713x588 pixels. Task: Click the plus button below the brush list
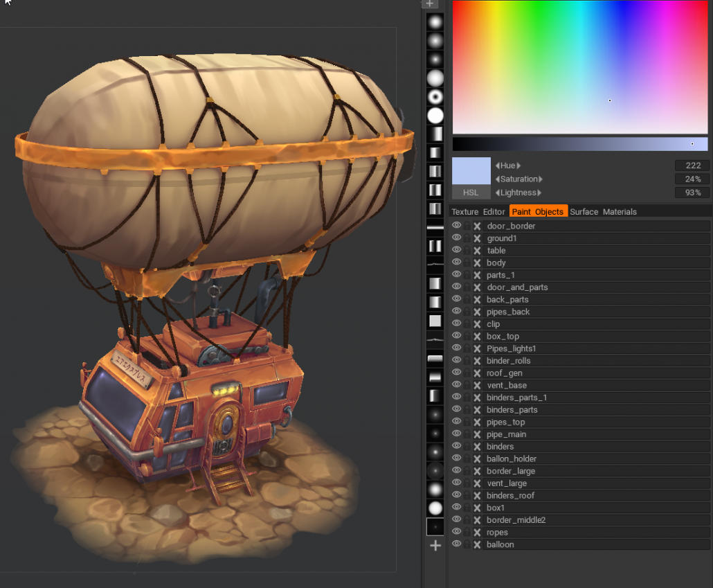tap(435, 546)
